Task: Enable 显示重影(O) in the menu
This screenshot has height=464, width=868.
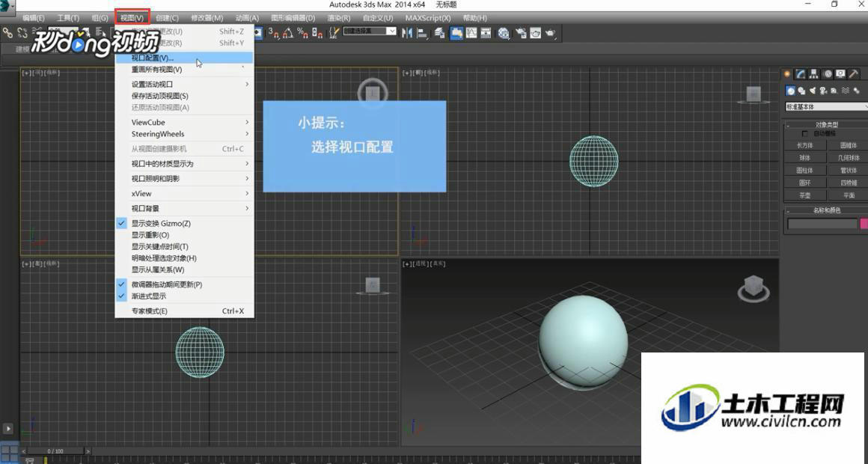Action: tap(184, 235)
